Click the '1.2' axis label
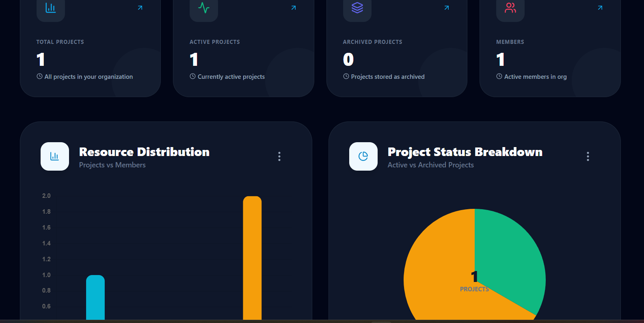This screenshot has height=323, width=644. 46,259
